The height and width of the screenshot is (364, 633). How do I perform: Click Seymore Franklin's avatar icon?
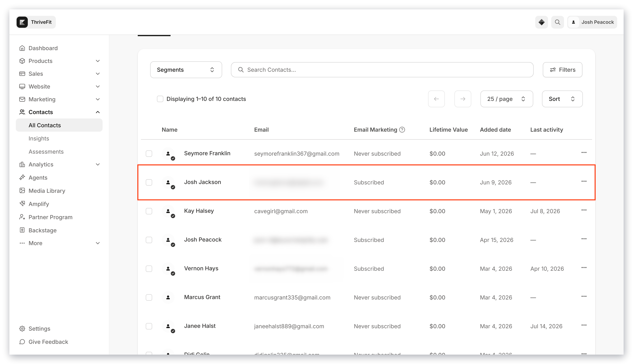(168, 153)
